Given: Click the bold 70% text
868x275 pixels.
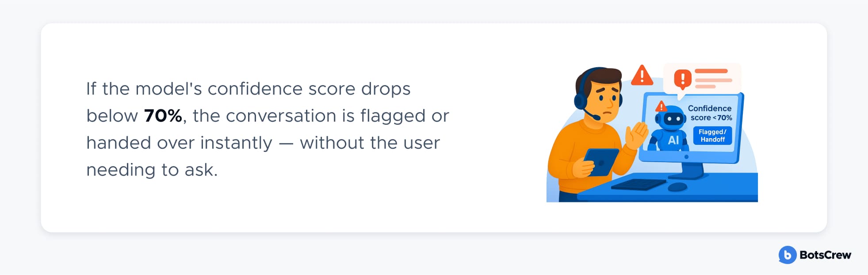Looking at the screenshot, I should (163, 116).
